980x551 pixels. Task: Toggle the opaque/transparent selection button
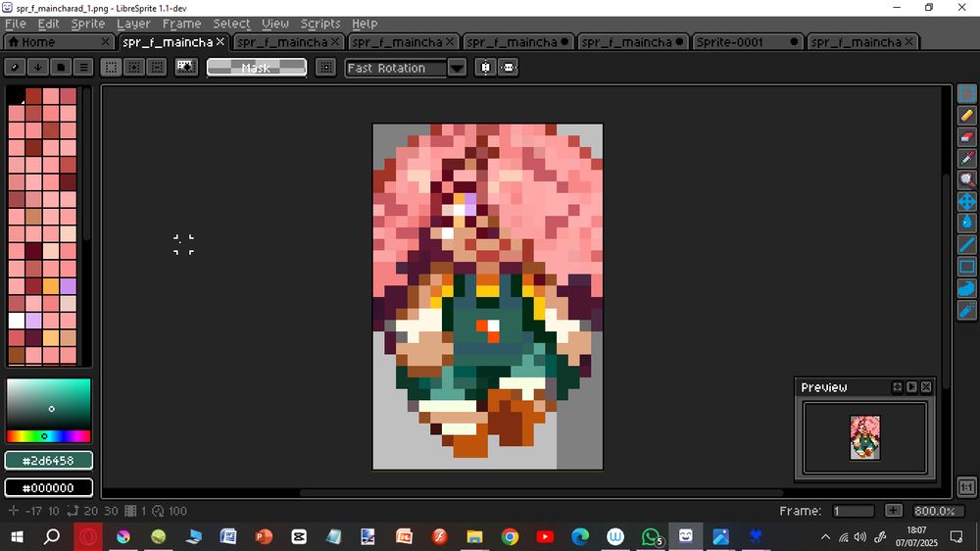point(185,67)
